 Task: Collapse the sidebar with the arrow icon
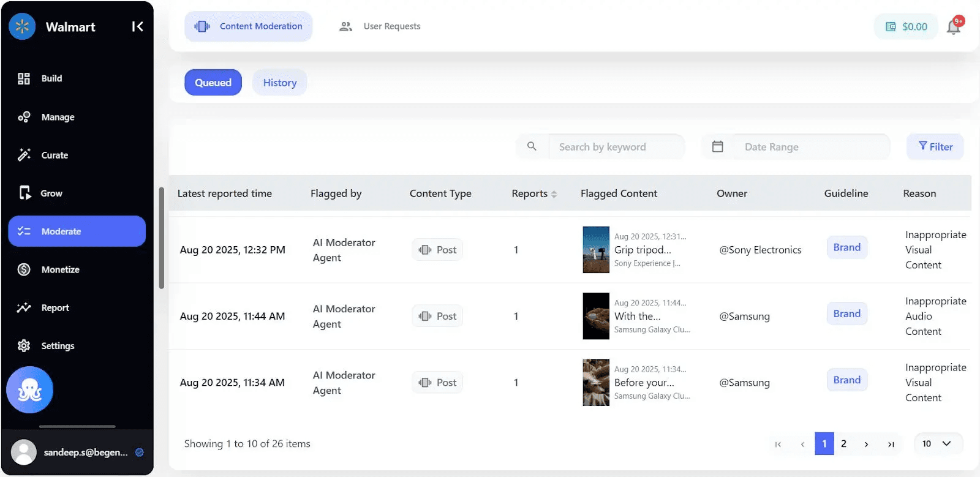[137, 26]
